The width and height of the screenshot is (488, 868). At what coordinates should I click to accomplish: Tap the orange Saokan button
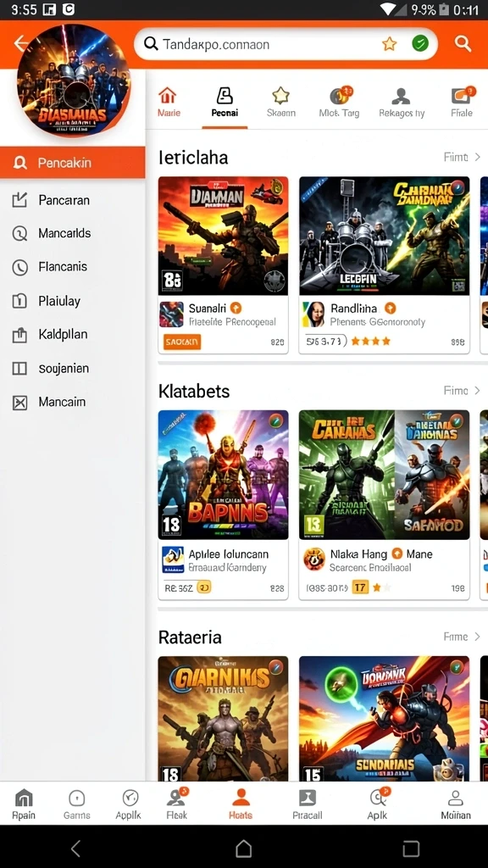click(x=182, y=342)
